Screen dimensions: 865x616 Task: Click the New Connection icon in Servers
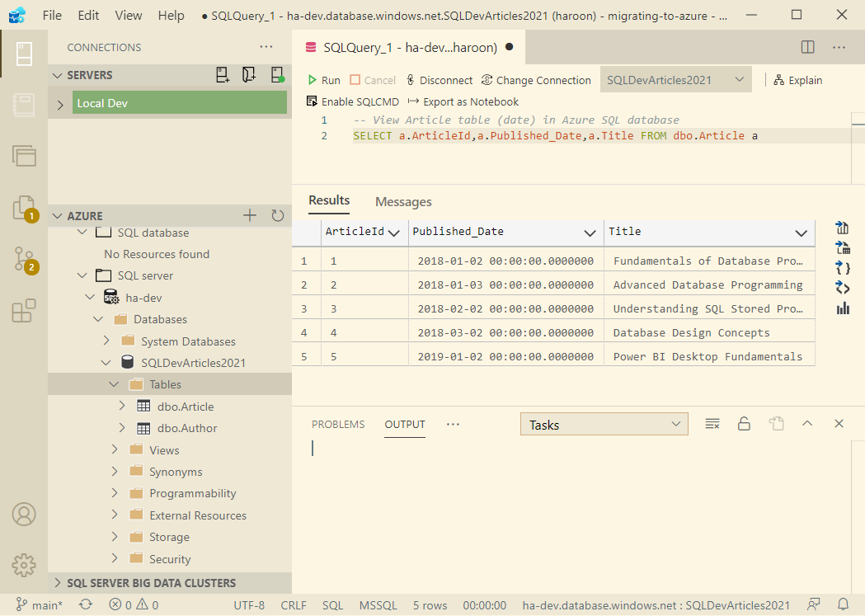click(x=223, y=75)
